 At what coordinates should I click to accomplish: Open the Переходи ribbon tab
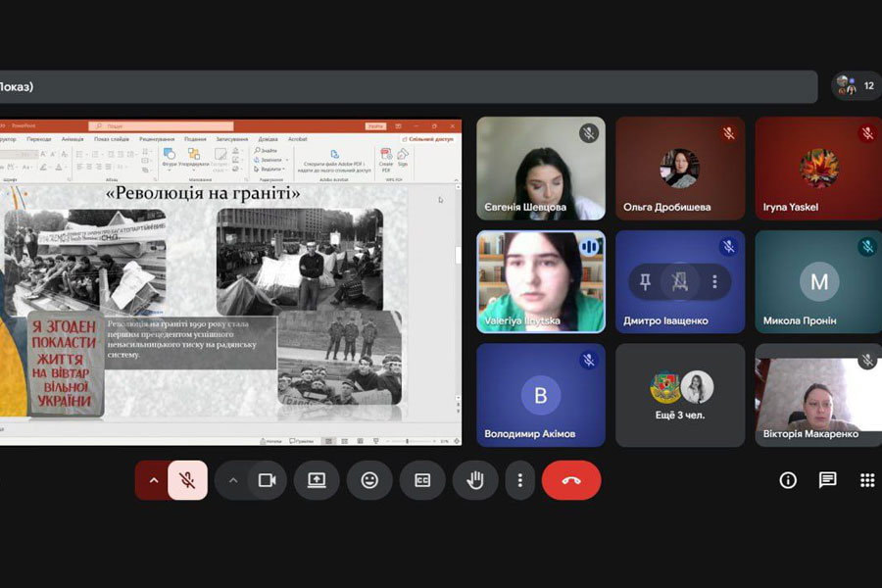[39, 139]
